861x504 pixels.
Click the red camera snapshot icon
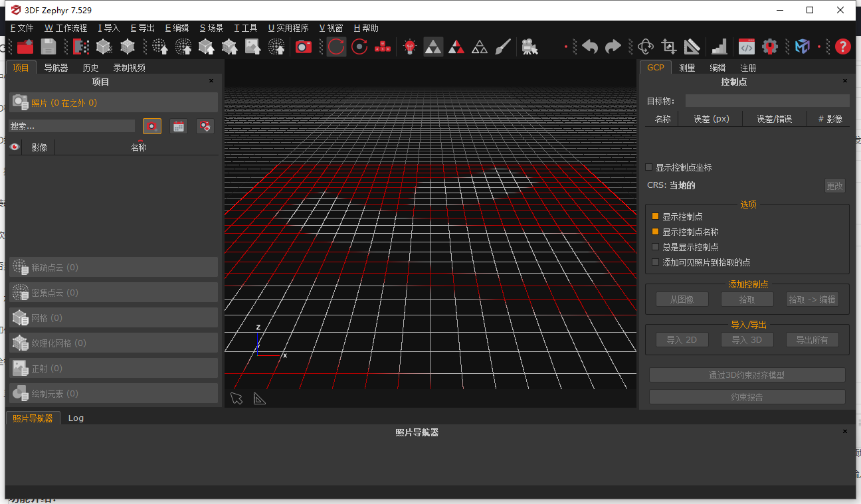coord(304,46)
